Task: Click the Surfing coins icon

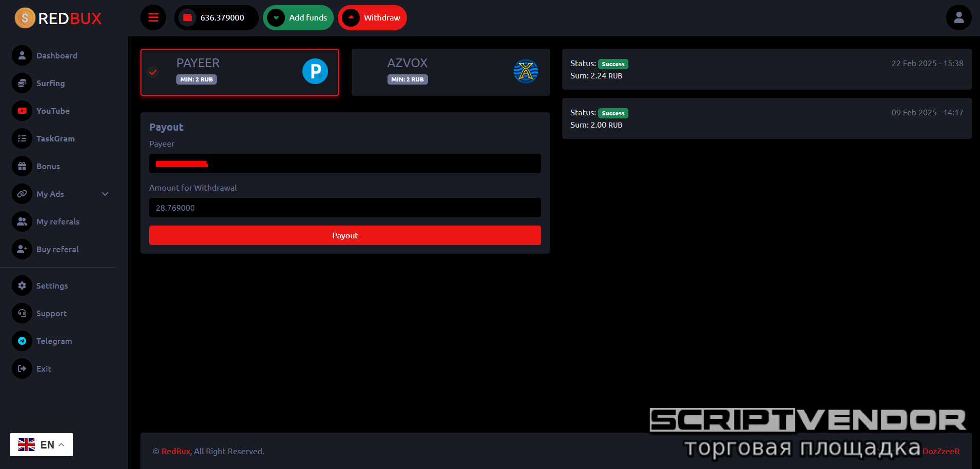Action: [x=22, y=83]
